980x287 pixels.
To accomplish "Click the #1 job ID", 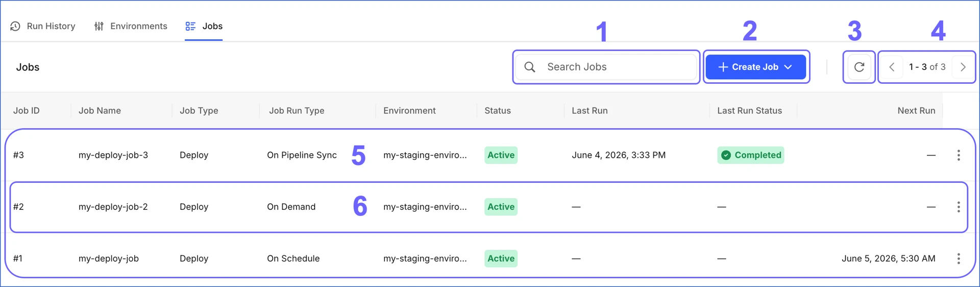I will (18, 258).
